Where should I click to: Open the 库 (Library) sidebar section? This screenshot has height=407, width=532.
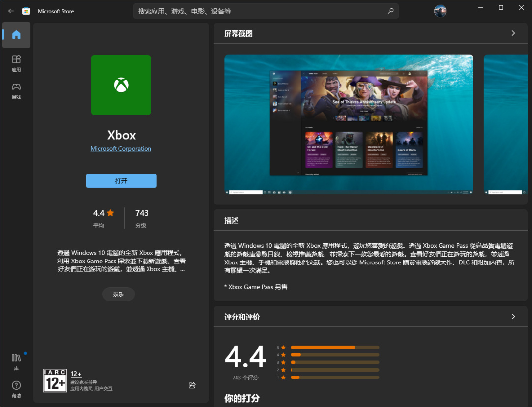click(x=16, y=362)
